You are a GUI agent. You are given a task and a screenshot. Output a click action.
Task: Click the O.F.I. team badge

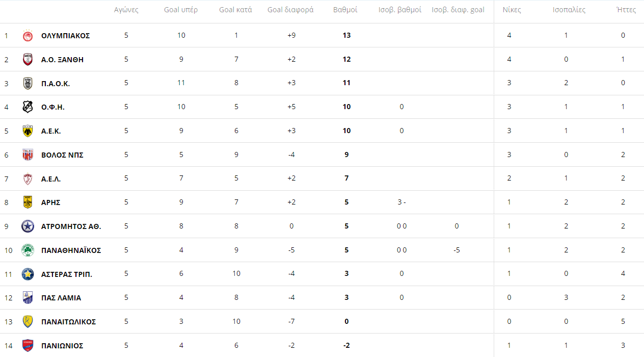(x=28, y=107)
